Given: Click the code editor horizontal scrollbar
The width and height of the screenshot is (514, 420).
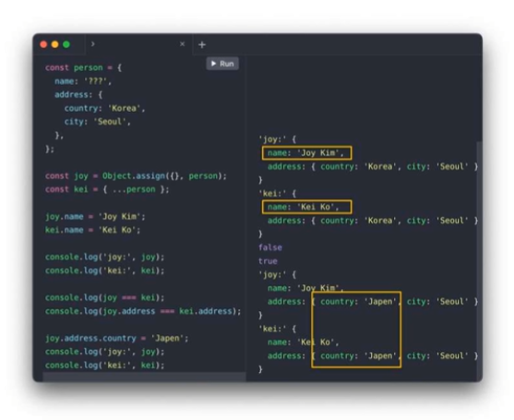Looking at the screenshot, I should click(144, 377).
